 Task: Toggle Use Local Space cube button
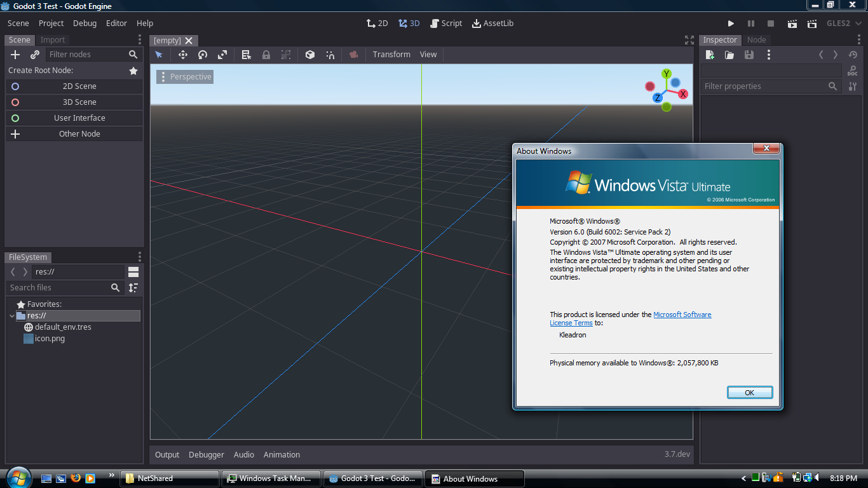click(310, 55)
